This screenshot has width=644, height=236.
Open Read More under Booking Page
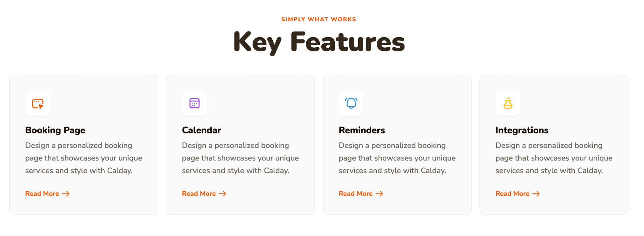tap(42, 194)
